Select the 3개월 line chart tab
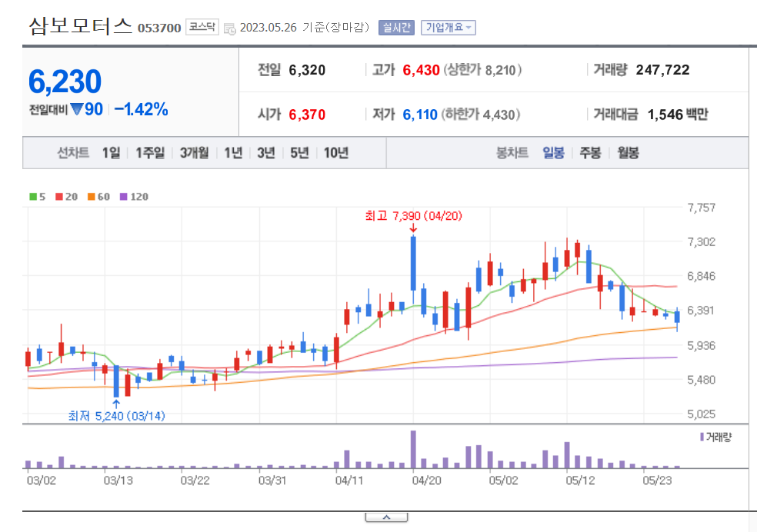The height and width of the screenshot is (532, 757). (x=195, y=153)
